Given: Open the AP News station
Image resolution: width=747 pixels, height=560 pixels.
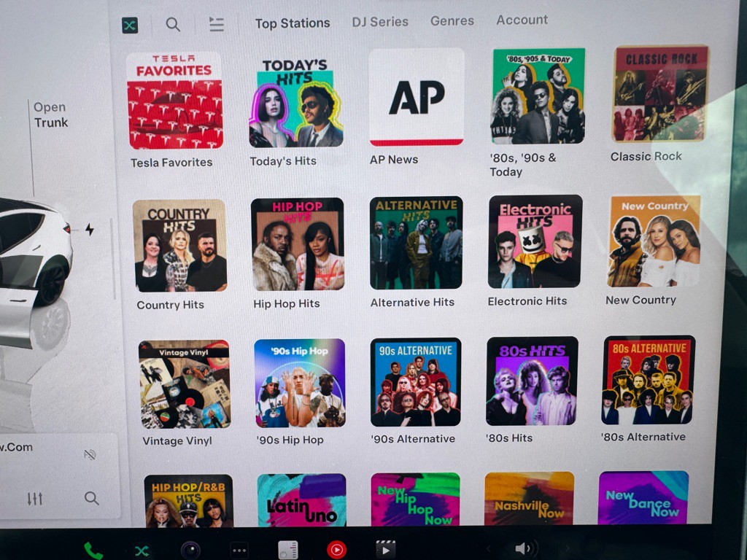Looking at the screenshot, I should (x=417, y=97).
